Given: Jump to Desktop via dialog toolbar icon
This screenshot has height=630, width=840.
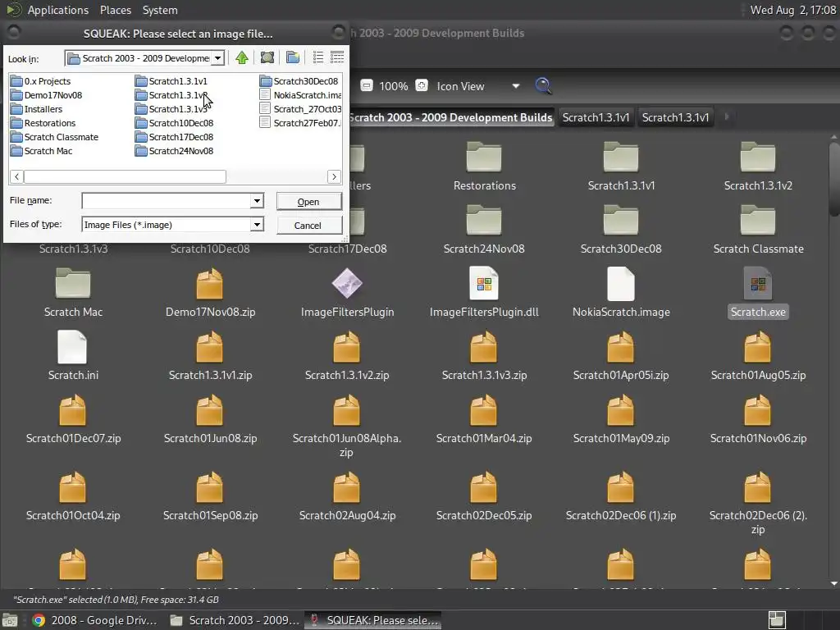Looking at the screenshot, I should (x=267, y=57).
